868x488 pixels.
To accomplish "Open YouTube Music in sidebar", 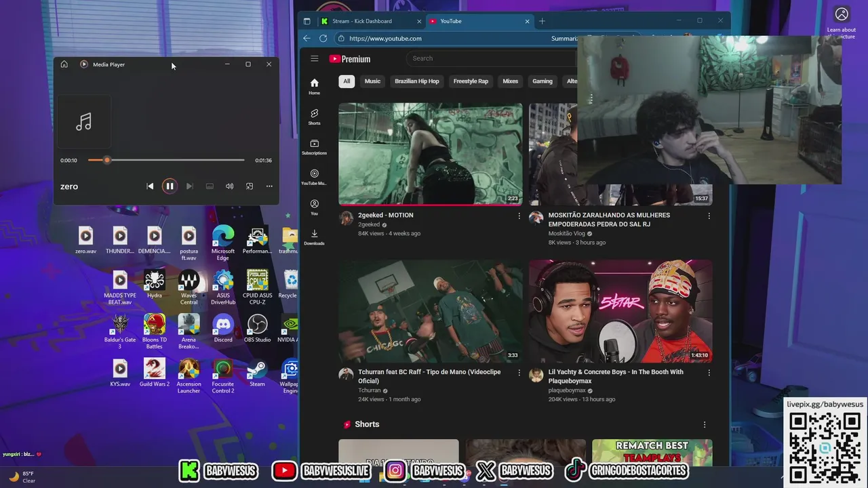I will click(314, 177).
